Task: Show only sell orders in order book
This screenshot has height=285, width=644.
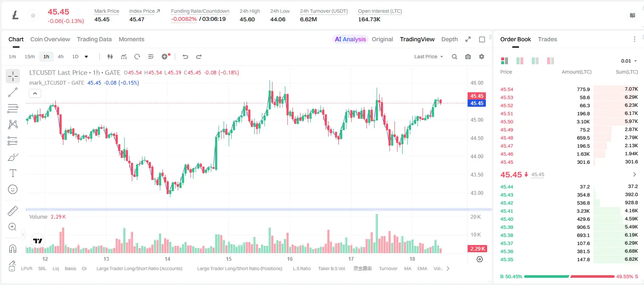Action: 550,61
